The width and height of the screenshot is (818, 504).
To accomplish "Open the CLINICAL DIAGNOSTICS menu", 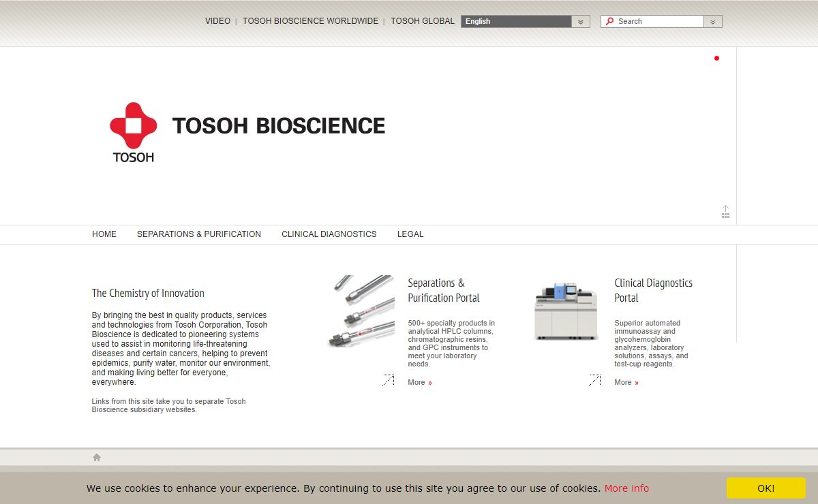I will point(329,234).
